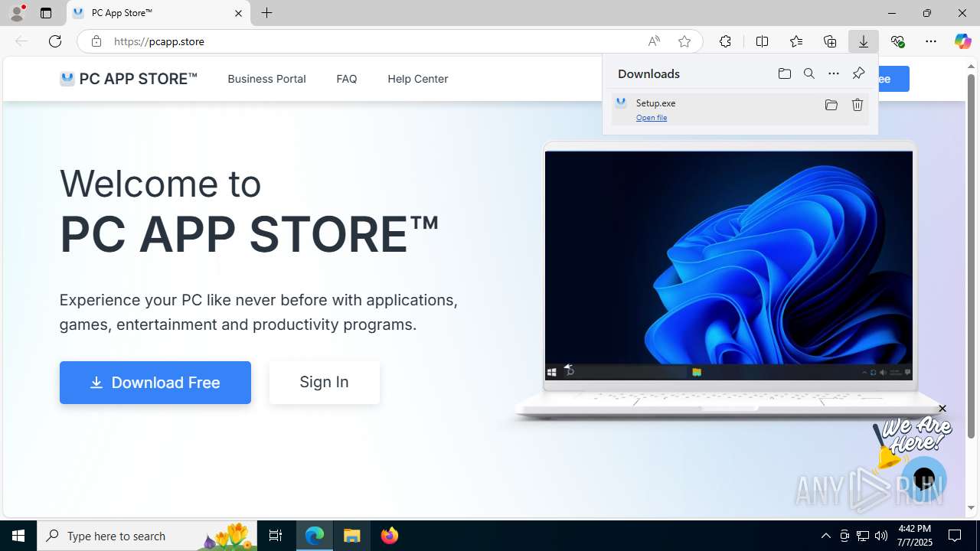Click the page vertical scrollbar
The width and height of the screenshot is (980, 551).
coord(972,256)
